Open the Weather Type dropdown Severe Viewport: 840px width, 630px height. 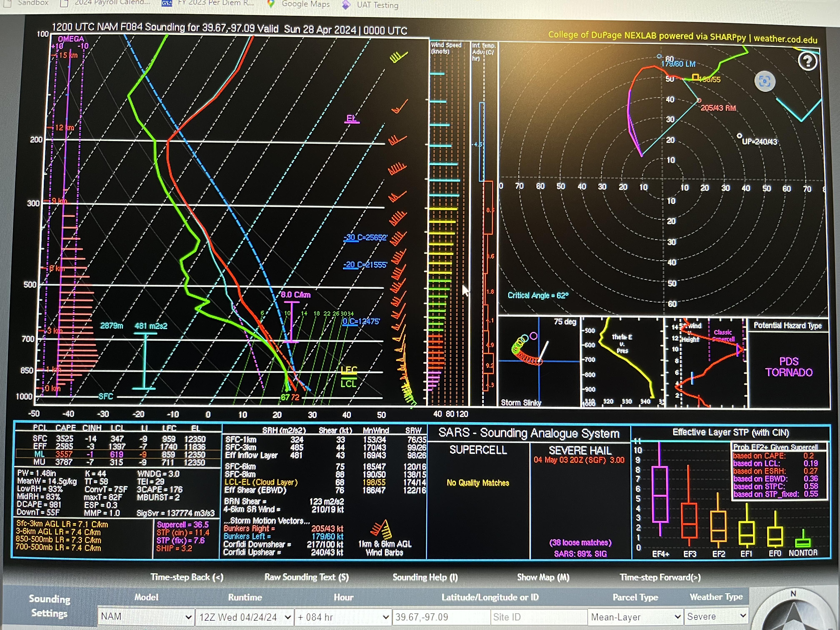coord(716,617)
